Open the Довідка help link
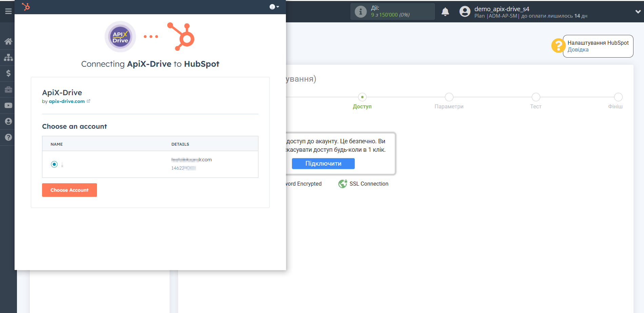 578,49
